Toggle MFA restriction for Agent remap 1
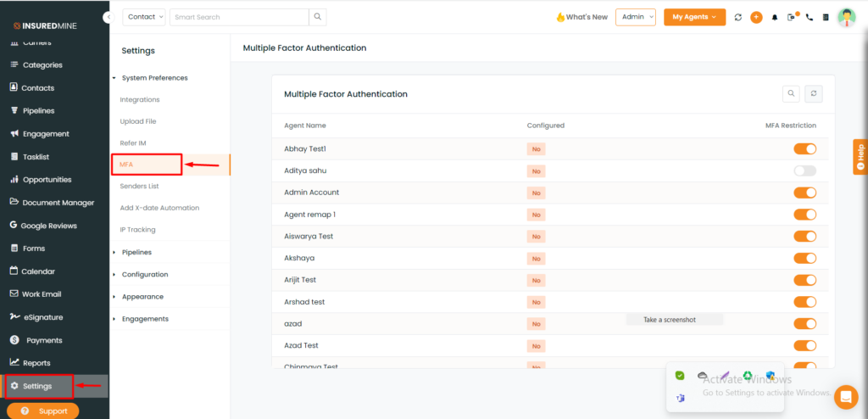Viewport: 868px width, 419px height. coord(805,215)
